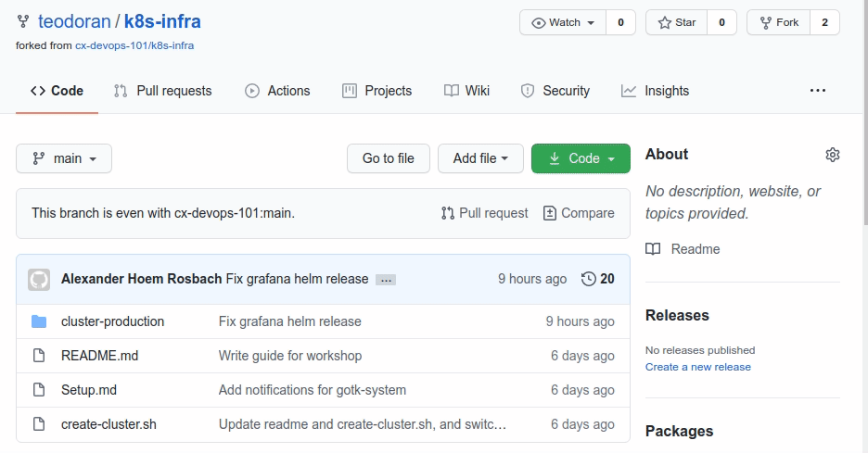
Task: Expand the Add file dropdown
Action: click(x=480, y=158)
